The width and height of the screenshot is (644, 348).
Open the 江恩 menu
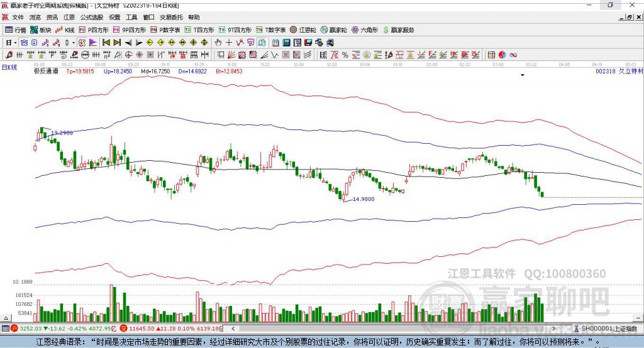[69, 17]
